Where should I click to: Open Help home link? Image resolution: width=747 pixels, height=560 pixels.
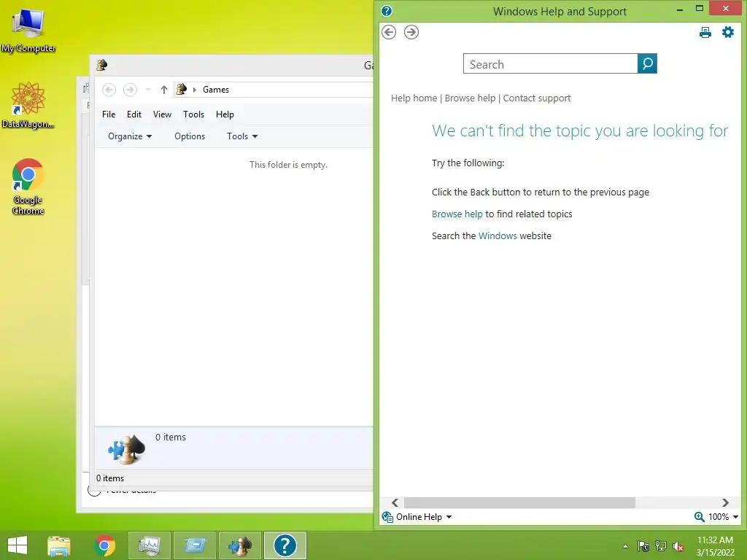414,98
